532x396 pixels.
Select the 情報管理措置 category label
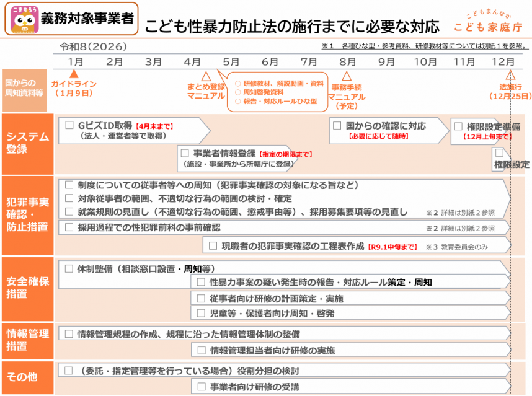tap(28, 341)
